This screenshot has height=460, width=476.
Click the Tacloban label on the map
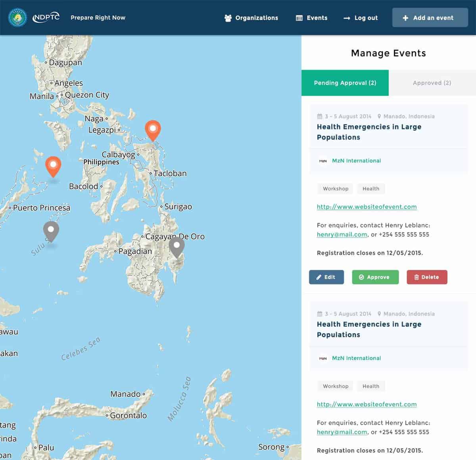pyautogui.click(x=170, y=173)
